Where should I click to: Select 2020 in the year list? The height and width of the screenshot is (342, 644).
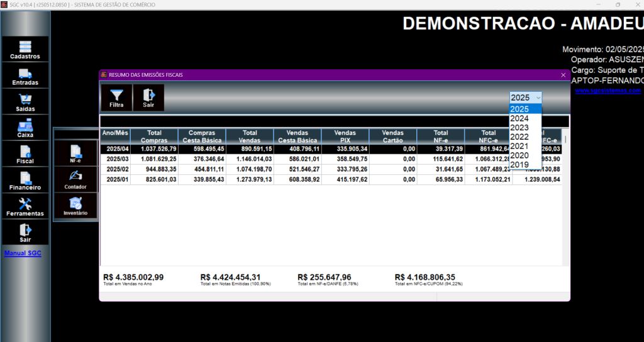[x=525, y=155]
